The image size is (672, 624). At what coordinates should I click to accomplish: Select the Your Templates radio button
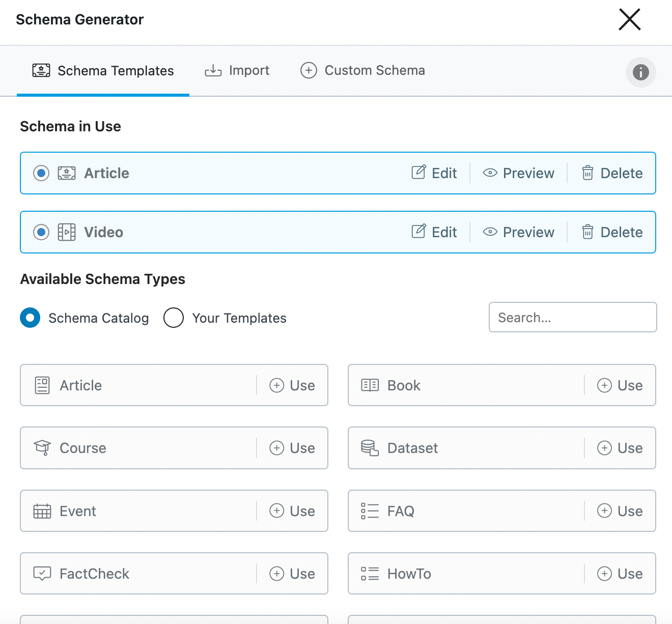click(174, 318)
